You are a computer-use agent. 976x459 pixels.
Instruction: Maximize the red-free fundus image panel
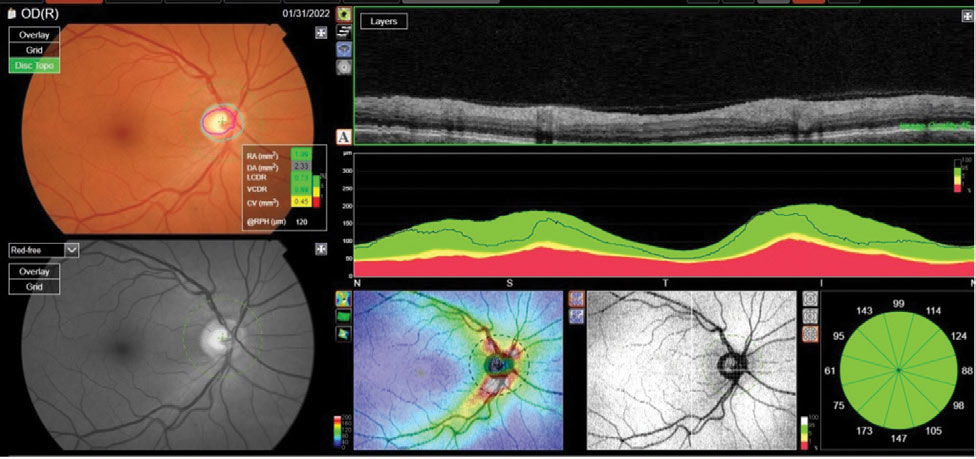321,249
